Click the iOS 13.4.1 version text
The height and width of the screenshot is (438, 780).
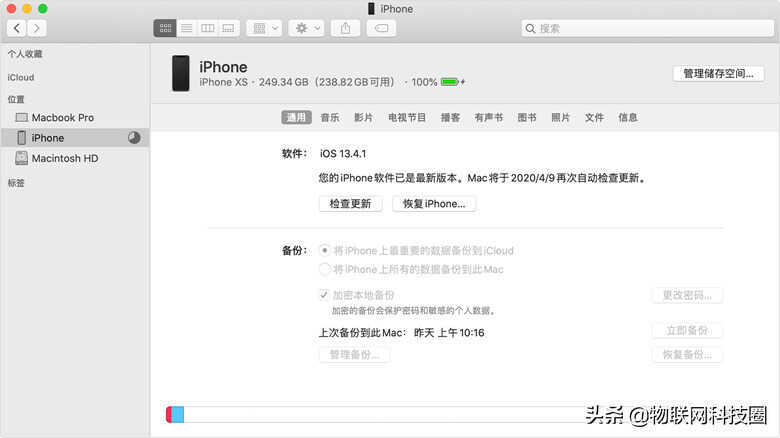click(343, 154)
